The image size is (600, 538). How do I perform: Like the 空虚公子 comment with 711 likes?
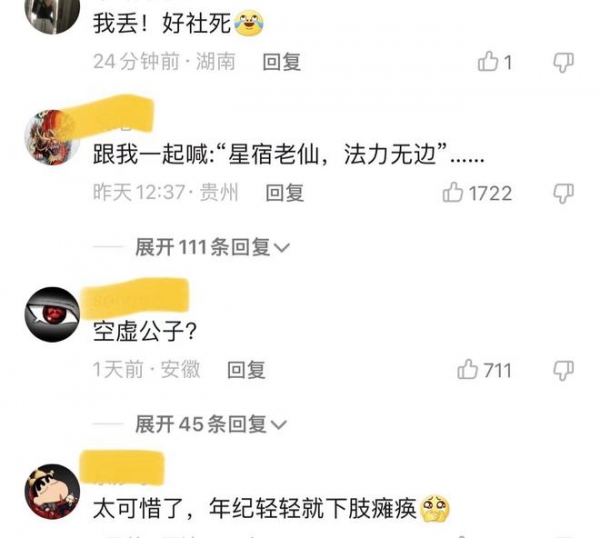[484, 370]
